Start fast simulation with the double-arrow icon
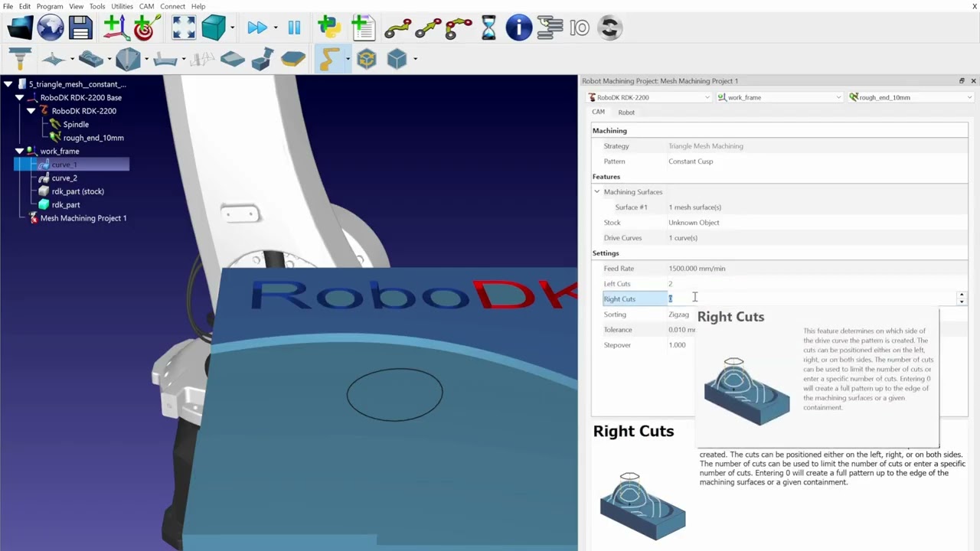This screenshot has width=980, height=551. tap(256, 28)
